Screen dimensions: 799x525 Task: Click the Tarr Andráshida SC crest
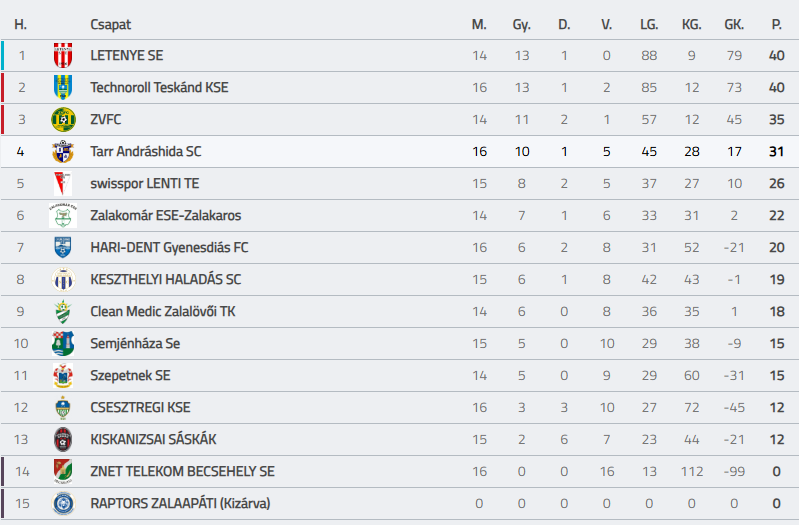click(63, 152)
